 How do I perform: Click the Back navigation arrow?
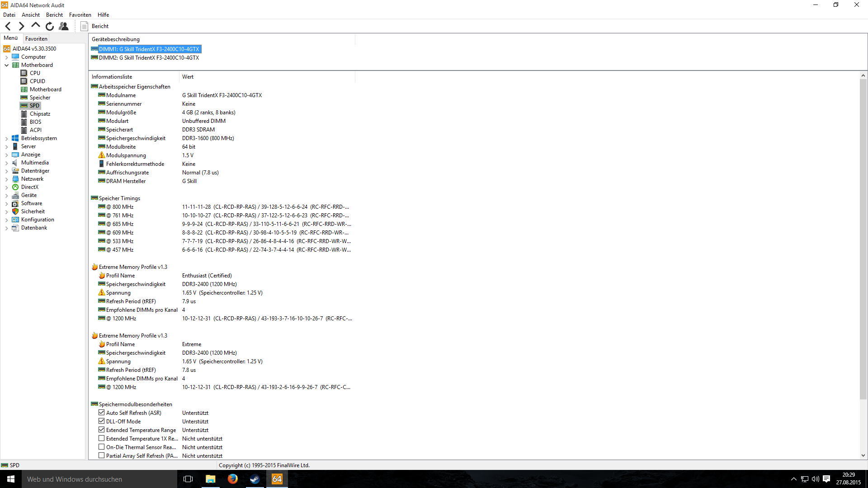(8, 26)
